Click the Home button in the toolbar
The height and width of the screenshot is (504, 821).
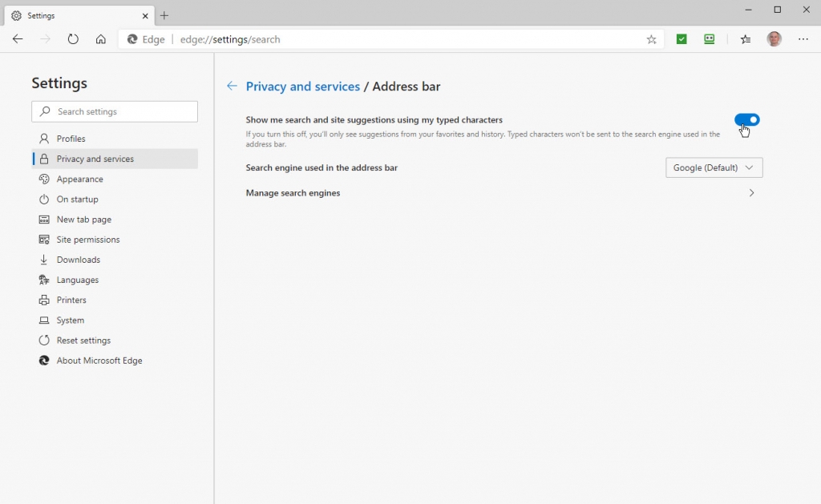point(100,38)
